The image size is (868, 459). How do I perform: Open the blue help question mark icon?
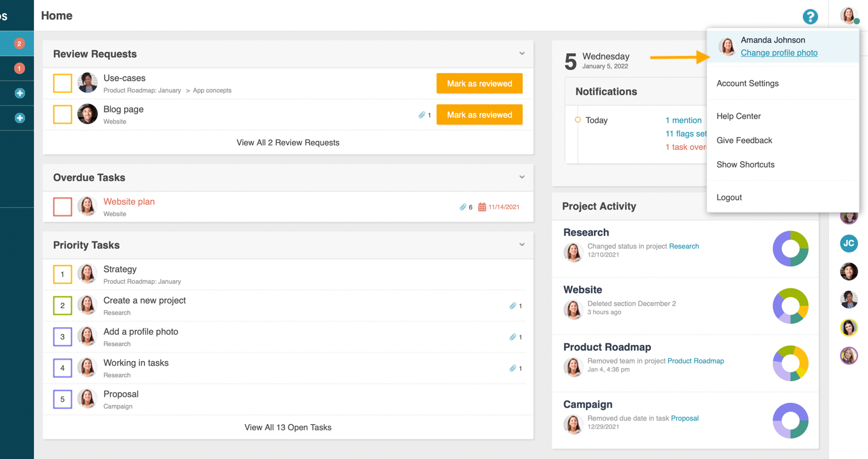[x=810, y=17]
